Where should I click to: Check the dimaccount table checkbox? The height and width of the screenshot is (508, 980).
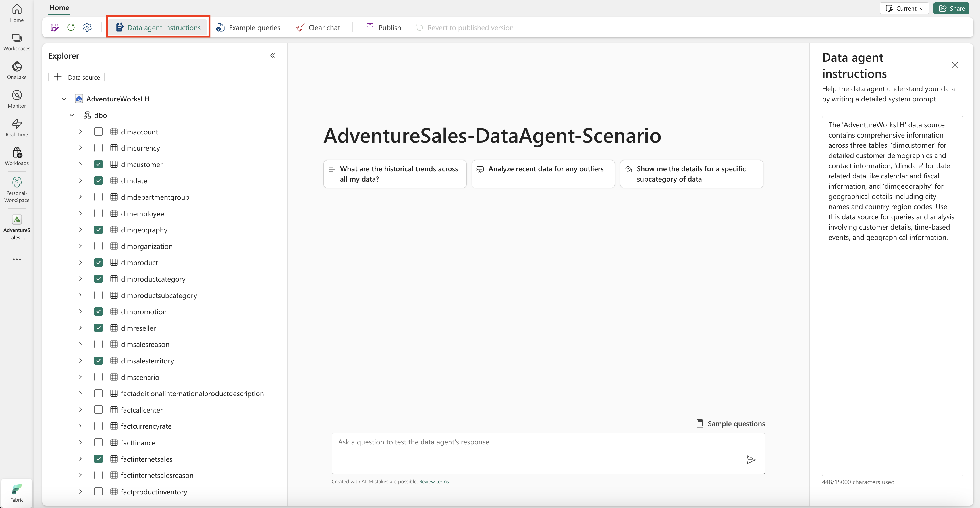[99, 132]
